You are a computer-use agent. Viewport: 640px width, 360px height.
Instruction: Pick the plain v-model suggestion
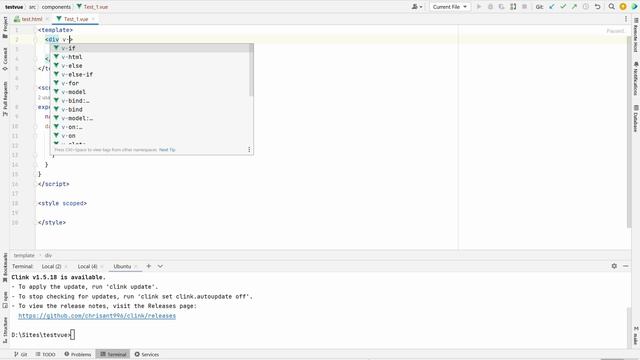pos(151,92)
